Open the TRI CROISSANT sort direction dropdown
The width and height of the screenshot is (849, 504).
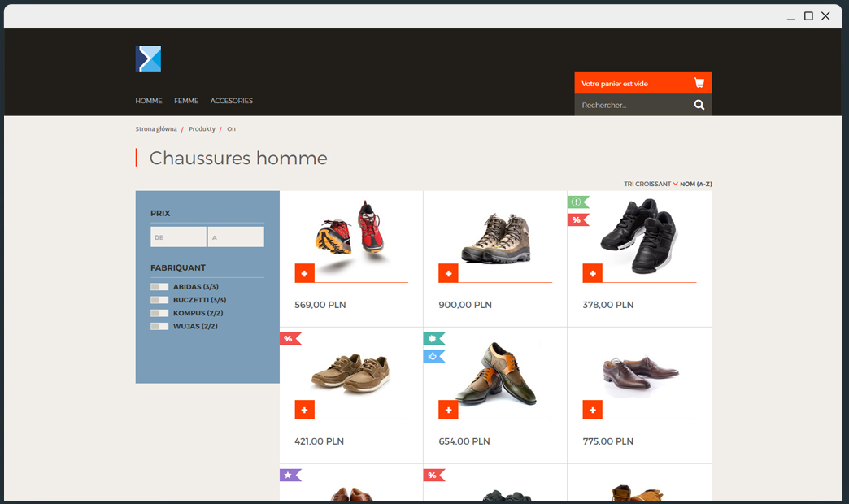[651, 184]
